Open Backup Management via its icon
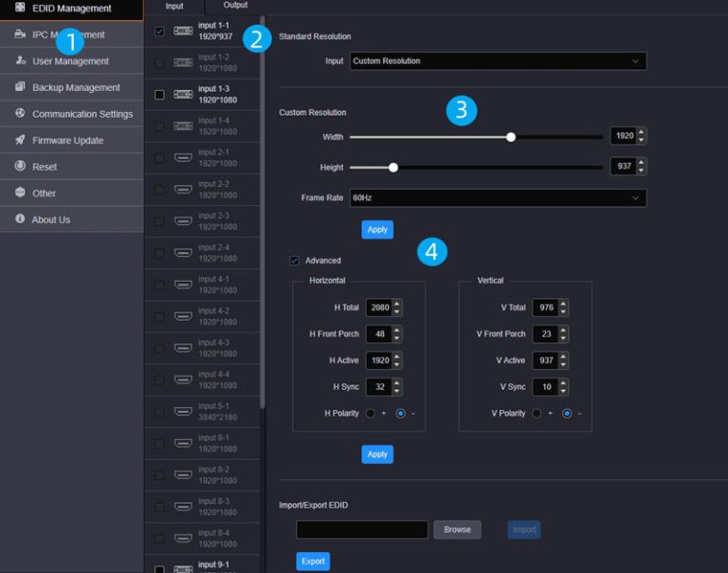728x573 pixels. (x=20, y=87)
